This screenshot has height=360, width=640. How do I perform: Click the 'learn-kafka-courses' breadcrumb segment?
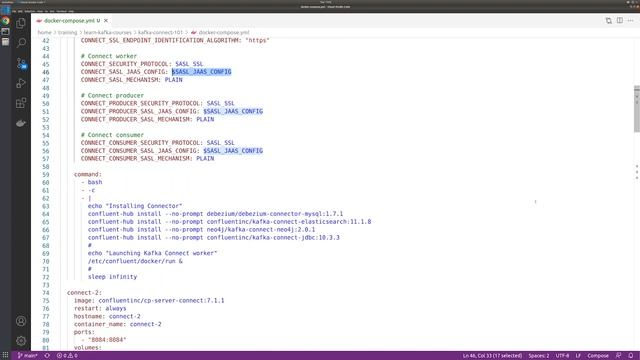coord(108,32)
